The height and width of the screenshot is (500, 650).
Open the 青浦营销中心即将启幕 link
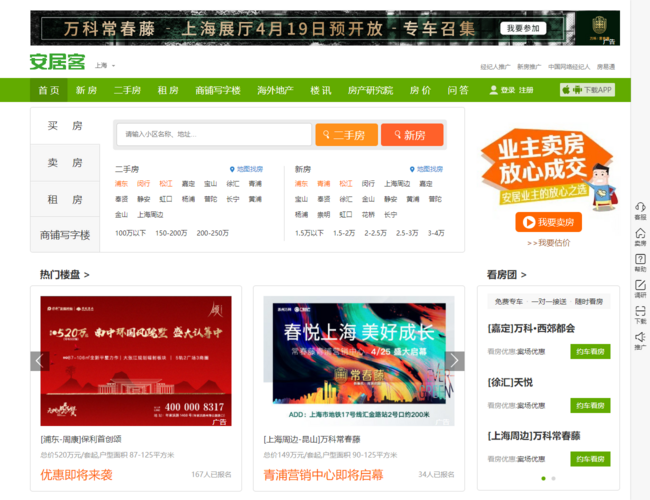coord(323,475)
